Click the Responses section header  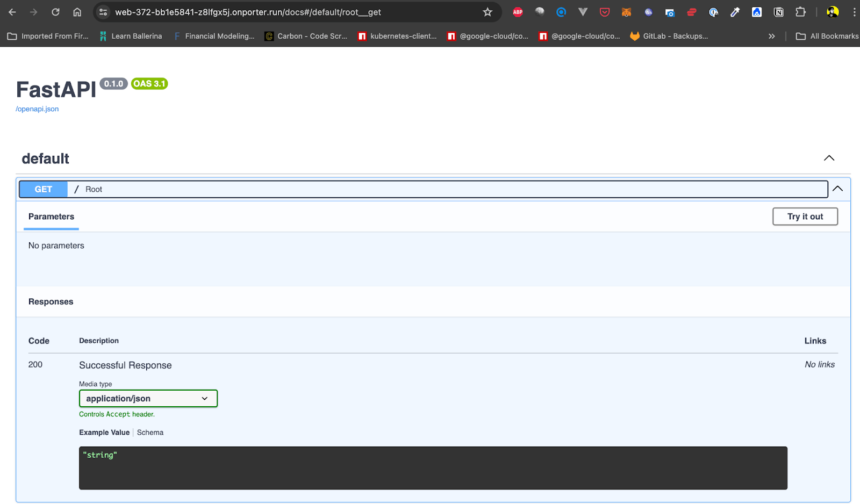51,301
